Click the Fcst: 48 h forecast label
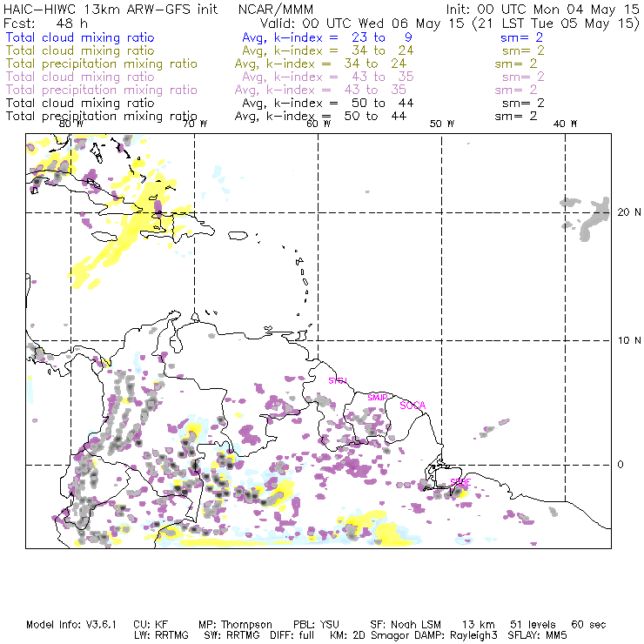 [x=45, y=23]
